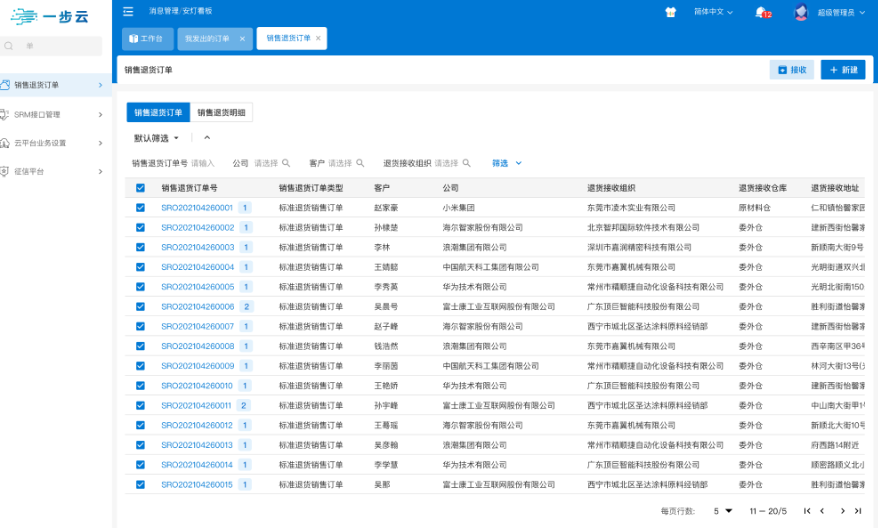Uncheck row SRO202104260015 checkbox
This screenshot has width=880, height=528.
point(140,484)
